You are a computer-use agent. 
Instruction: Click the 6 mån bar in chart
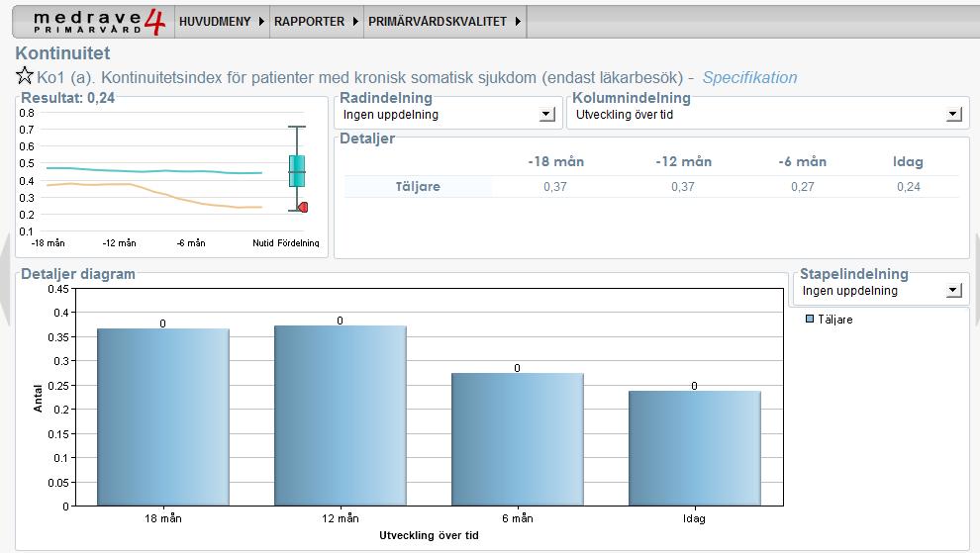coord(518,439)
